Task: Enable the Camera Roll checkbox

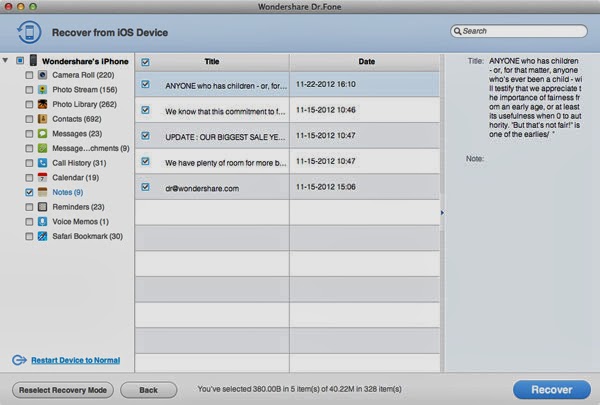Action: pos(29,75)
